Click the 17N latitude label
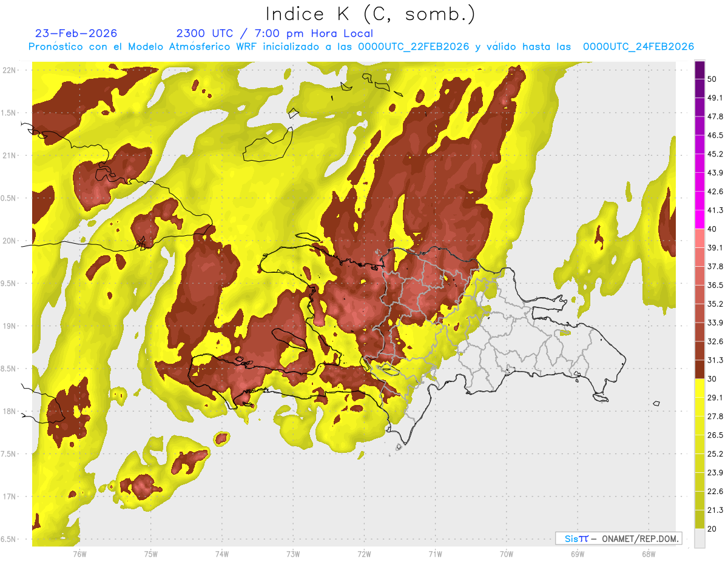This screenshot has height=562, width=728. click(8, 497)
